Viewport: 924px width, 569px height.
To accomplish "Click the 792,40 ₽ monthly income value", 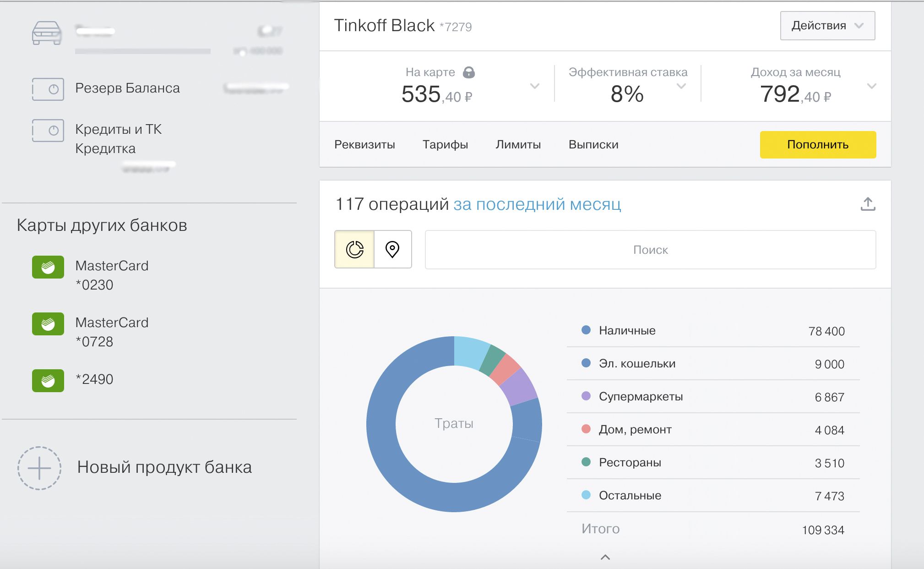I will tap(796, 94).
